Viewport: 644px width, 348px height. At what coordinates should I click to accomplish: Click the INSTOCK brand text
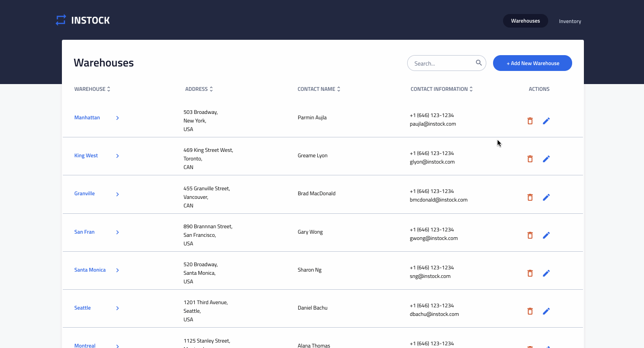[90, 20]
